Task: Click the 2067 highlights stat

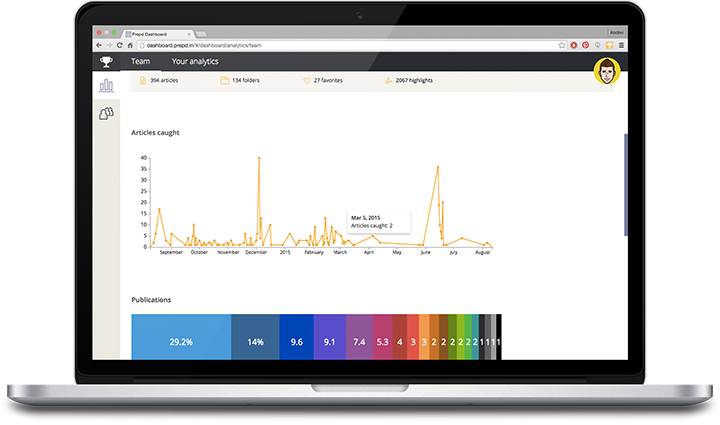Action: (x=414, y=80)
